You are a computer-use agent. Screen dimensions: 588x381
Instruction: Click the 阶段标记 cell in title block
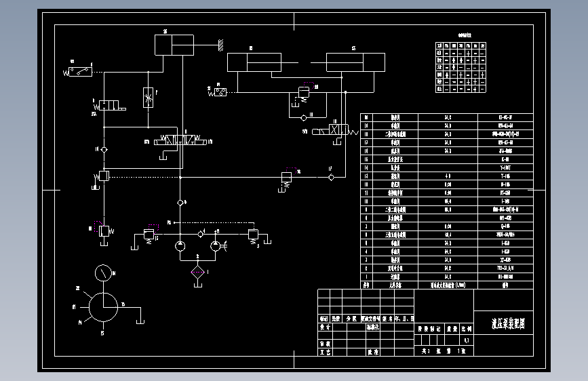[429, 329]
